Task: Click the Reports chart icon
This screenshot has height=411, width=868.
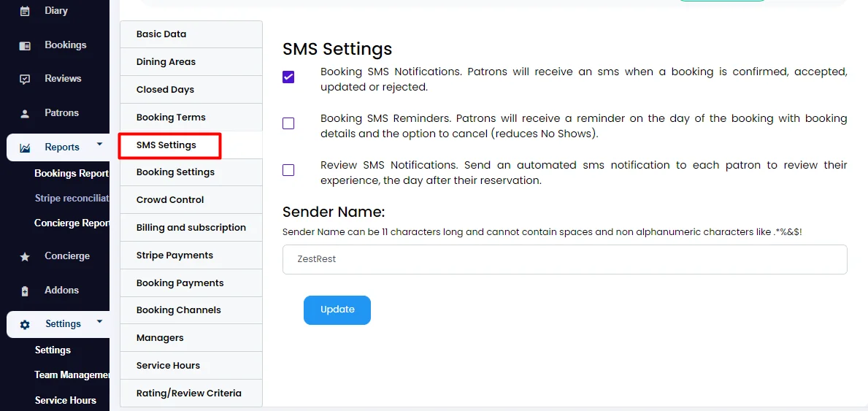Action: coord(25,148)
